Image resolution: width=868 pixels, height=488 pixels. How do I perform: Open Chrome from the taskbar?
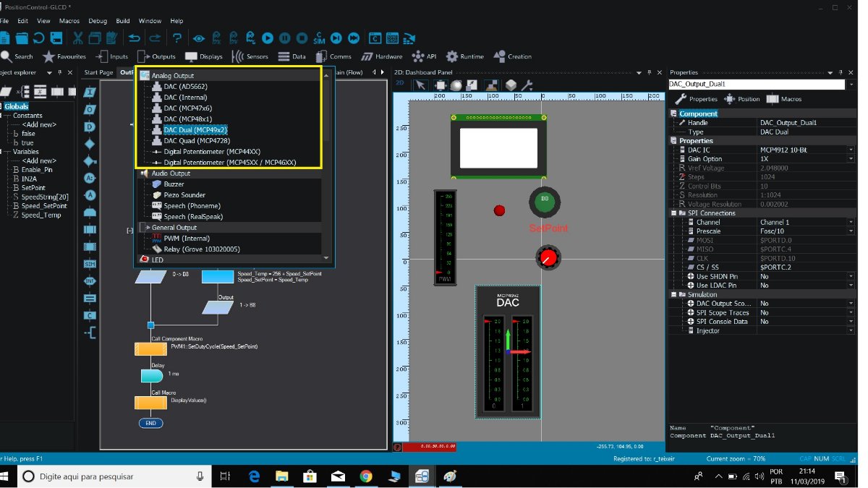(366, 476)
